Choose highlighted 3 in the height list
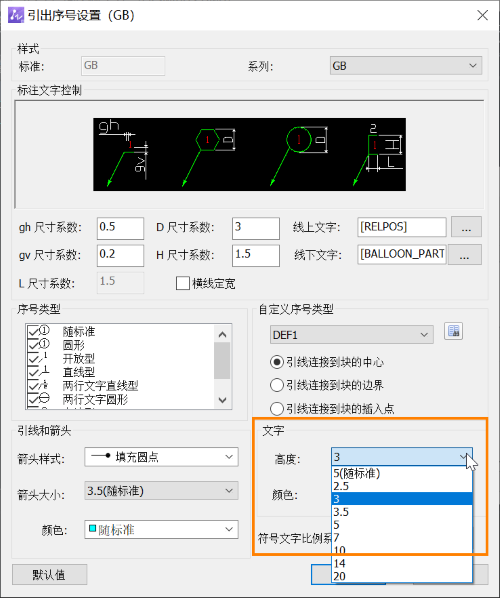The height and width of the screenshot is (598, 500). click(402, 499)
